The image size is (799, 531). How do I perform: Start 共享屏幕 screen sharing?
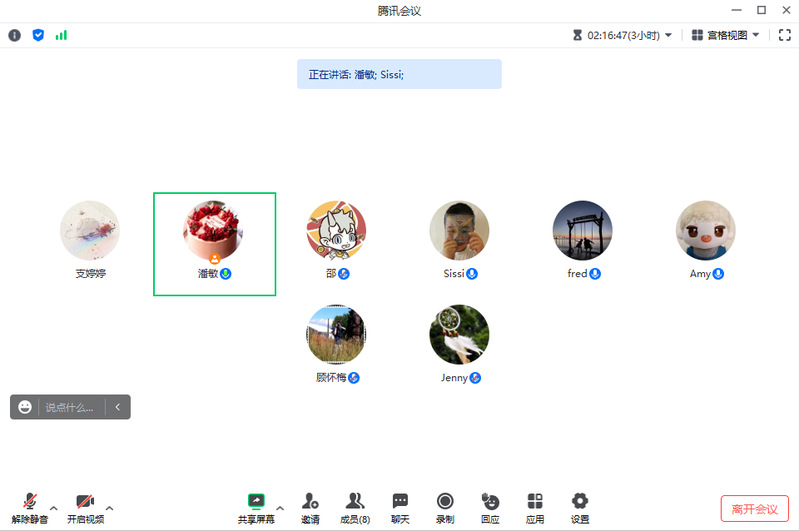click(256, 509)
